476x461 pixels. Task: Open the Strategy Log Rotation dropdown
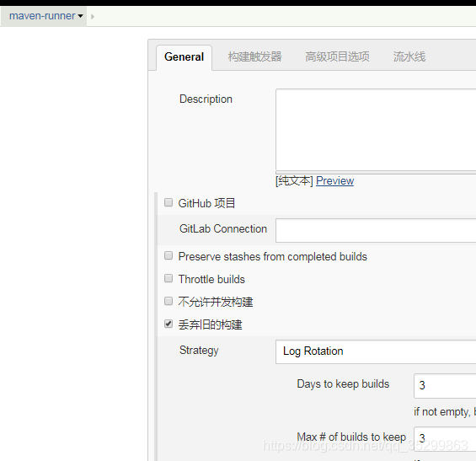click(x=376, y=352)
